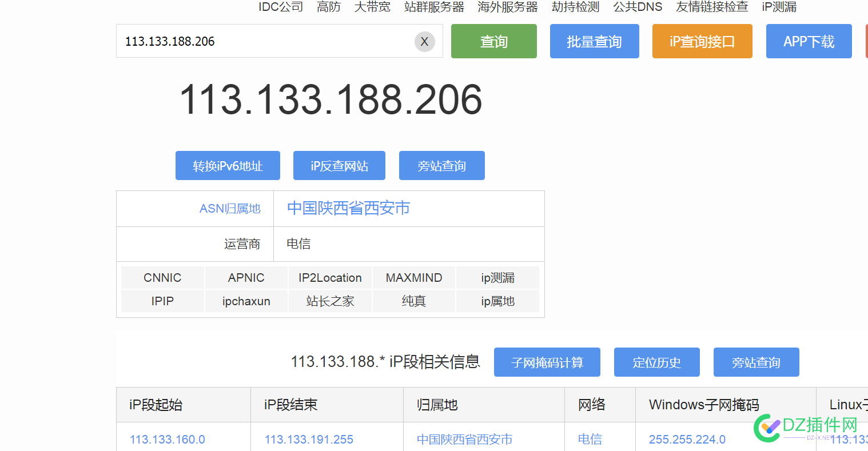Open 高防 navigation link

tap(329, 7)
